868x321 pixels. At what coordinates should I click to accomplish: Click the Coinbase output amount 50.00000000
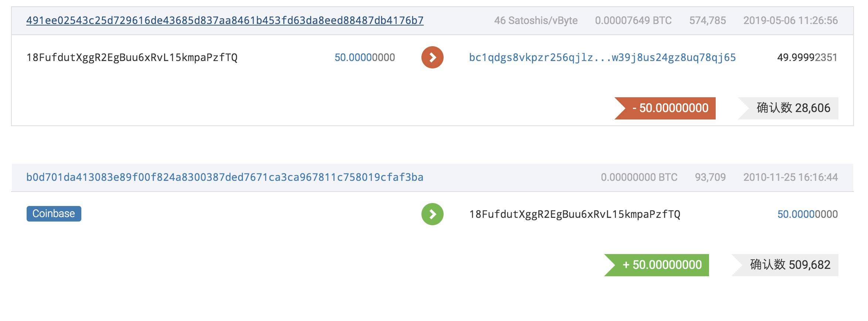[x=807, y=214]
